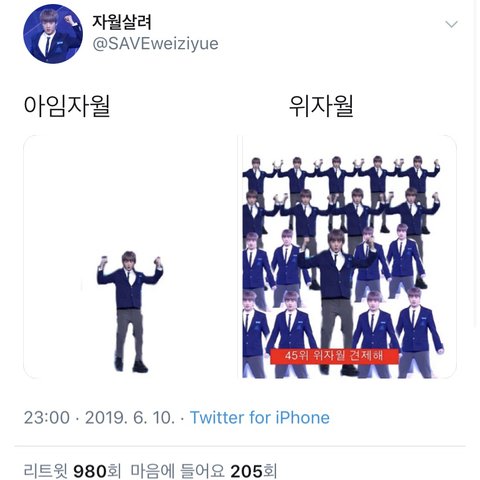The height and width of the screenshot is (480, 480).
Task: Click the 2019. 6. 10. date
Action: (130, 418)
